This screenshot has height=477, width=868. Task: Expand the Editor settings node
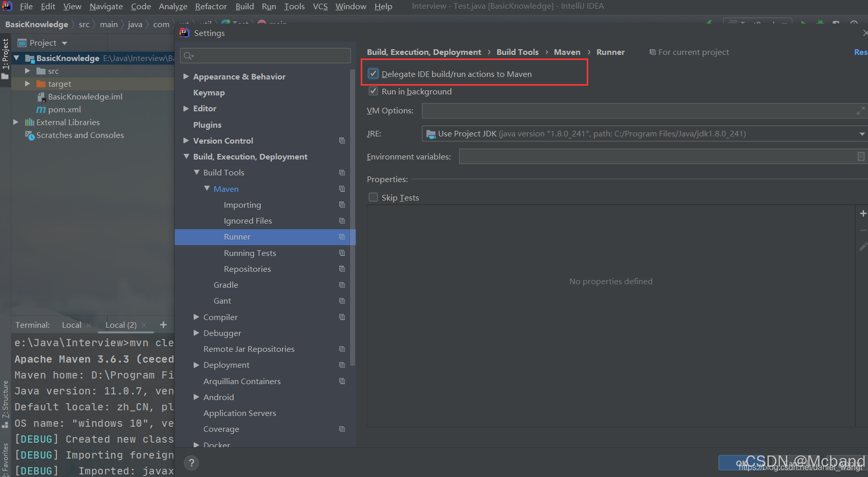tap(186, 108)
